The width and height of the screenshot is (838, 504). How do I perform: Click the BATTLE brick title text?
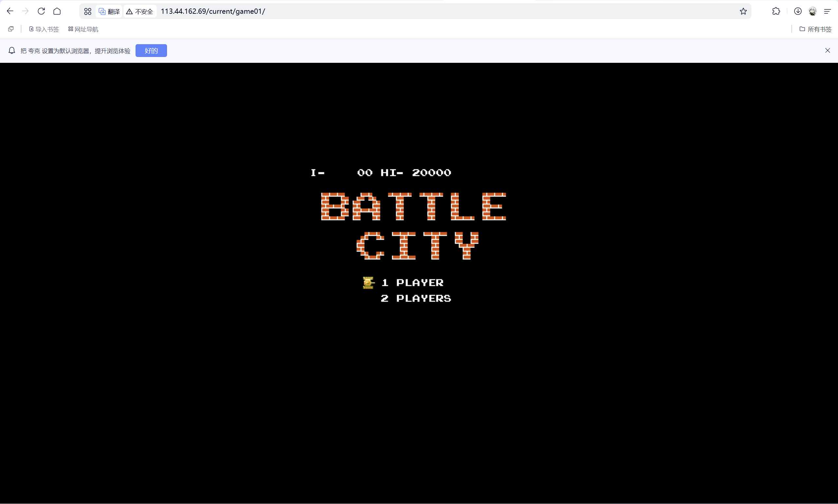point(414,207)
